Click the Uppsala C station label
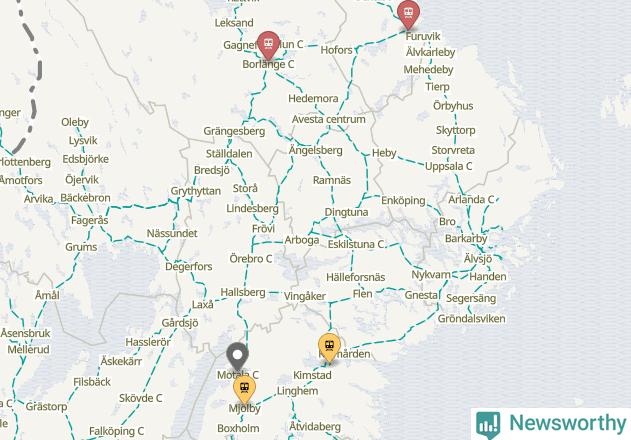 click(448, 166)
